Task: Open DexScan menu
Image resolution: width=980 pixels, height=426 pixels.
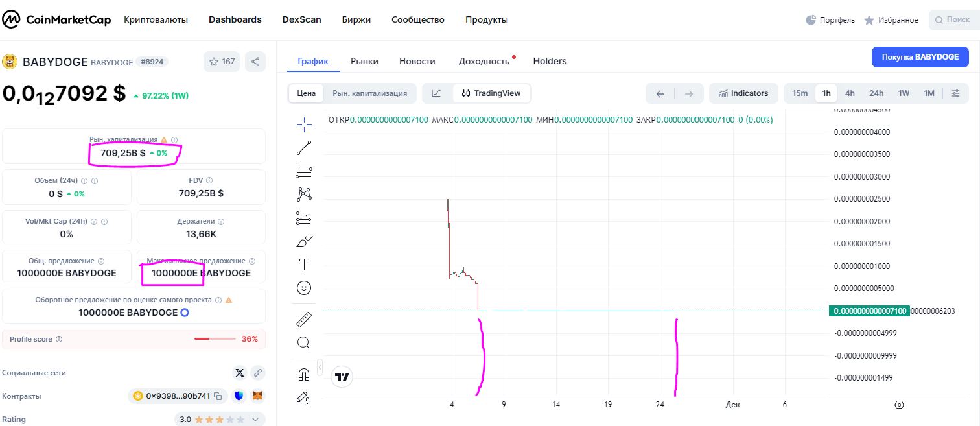Action: pyautogui.click(x=302, y=19)
